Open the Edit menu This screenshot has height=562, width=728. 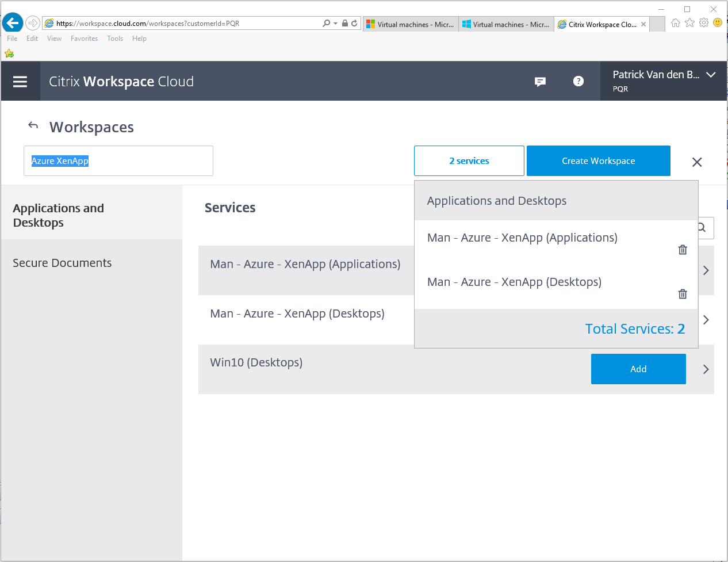pos(32,39)
